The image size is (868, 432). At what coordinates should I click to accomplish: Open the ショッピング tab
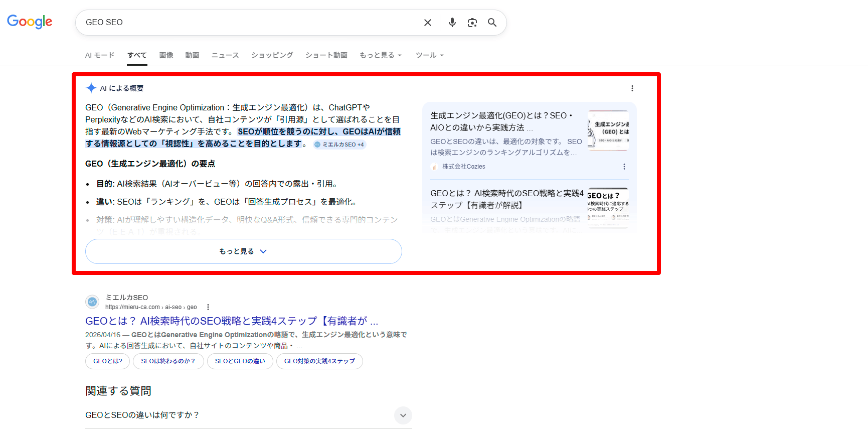click(272, 55)
